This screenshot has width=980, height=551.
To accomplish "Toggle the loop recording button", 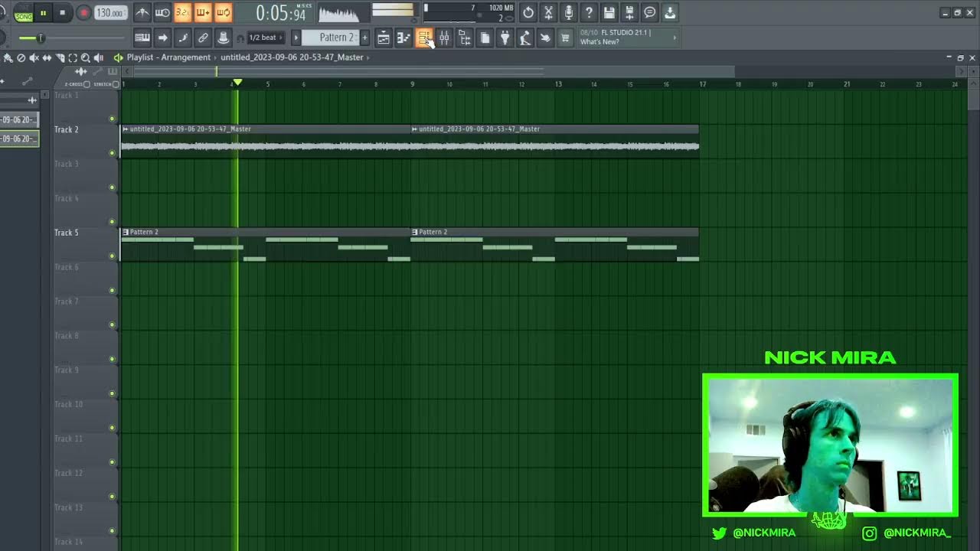I will coord(223,13).
